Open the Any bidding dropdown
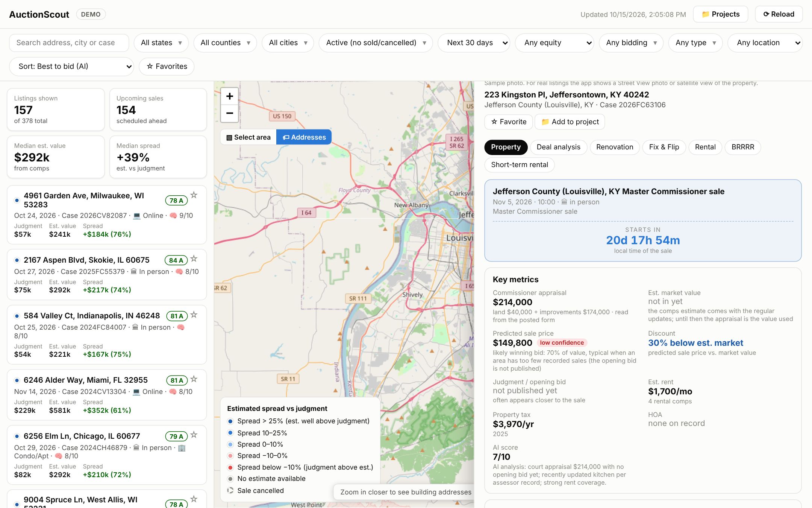The width and height of the screenshot is (812, 508). pos(631,43)
